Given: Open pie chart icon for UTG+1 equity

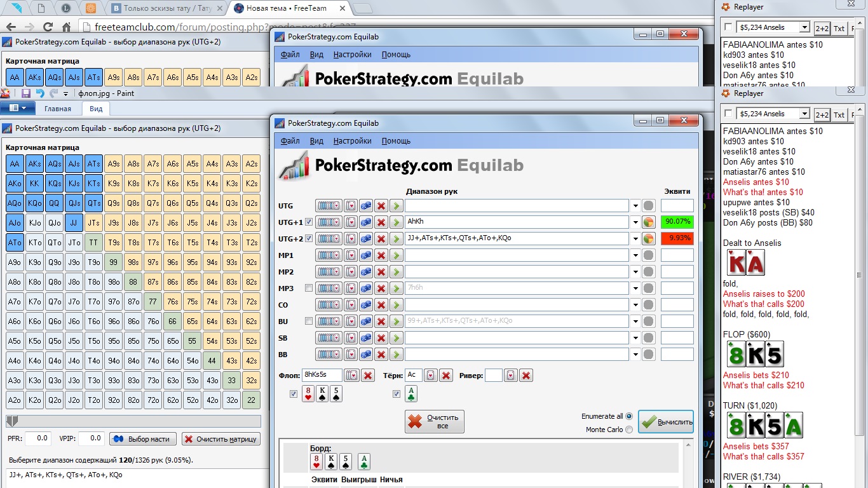Looking at the screenshot, I should coord(649,222).
